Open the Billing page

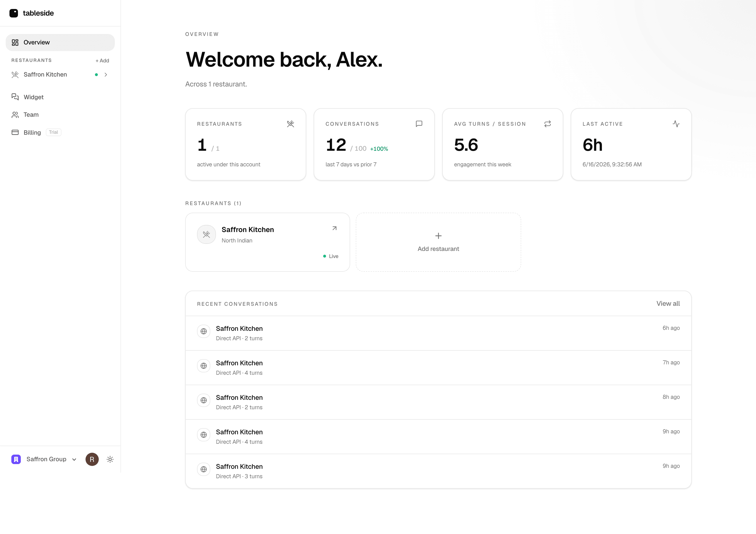[x=60, y=132]
